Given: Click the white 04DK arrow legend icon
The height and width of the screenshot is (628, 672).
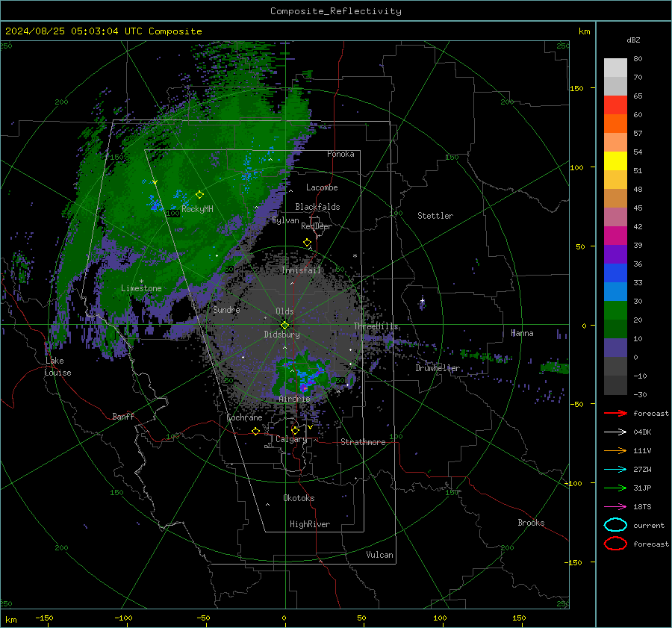Looking at the screenshot, I should tap(615, 432).
